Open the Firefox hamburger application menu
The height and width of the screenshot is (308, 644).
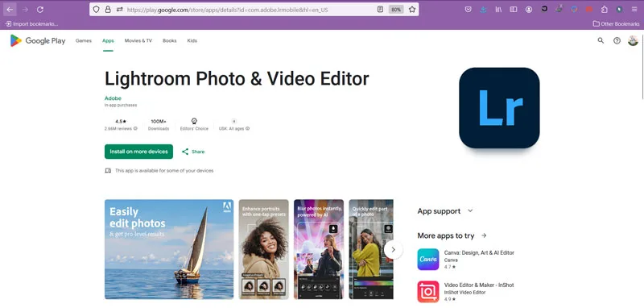click(x=634, y=10)
